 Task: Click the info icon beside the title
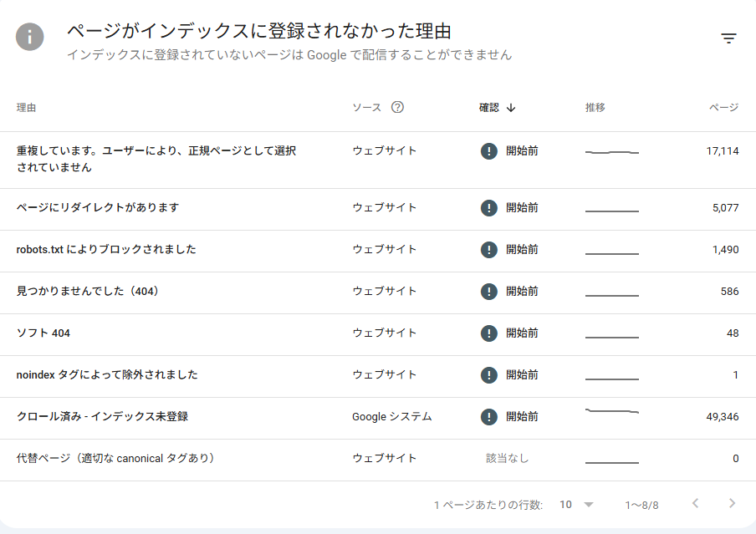pyautogui.click(x=30, y=37)
